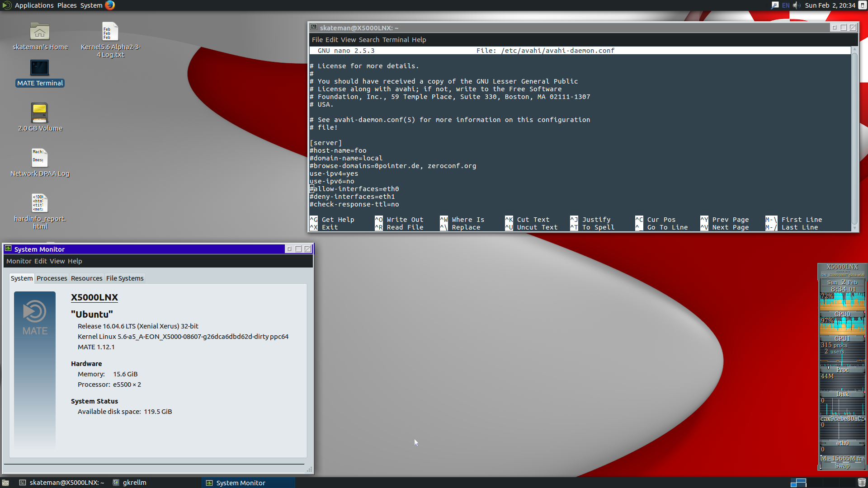868x488 pixels.
Task: Click the skateman@X5000LNX taskbar button
Action: [61, 483]
